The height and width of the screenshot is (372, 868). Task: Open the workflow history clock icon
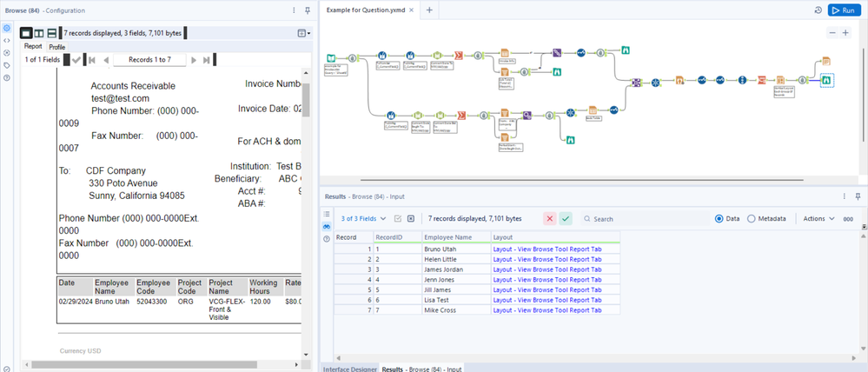pyautogui.click(x=818, y=10)
